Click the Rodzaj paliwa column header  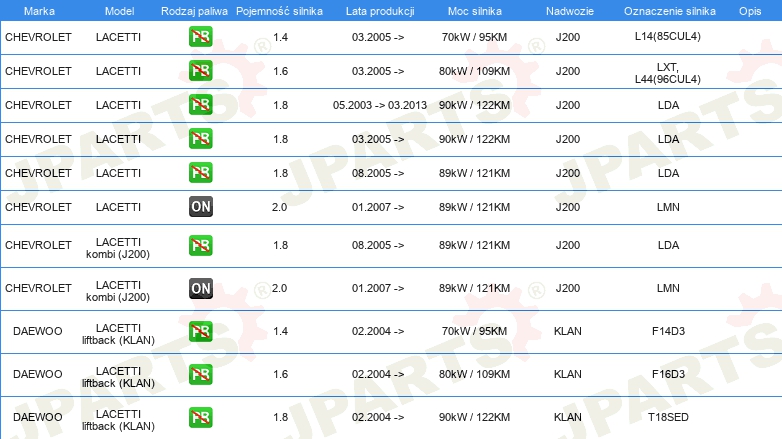[x=194, y=11]
